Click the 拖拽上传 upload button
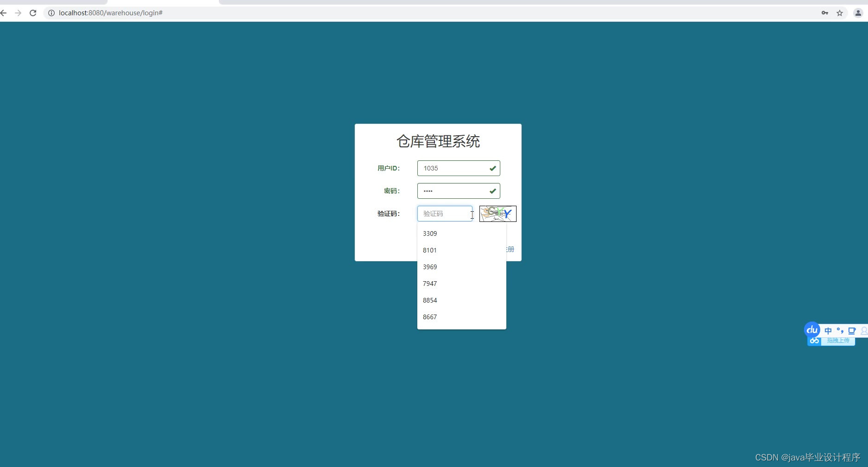The image size is (868, 467). pos(838,341)
